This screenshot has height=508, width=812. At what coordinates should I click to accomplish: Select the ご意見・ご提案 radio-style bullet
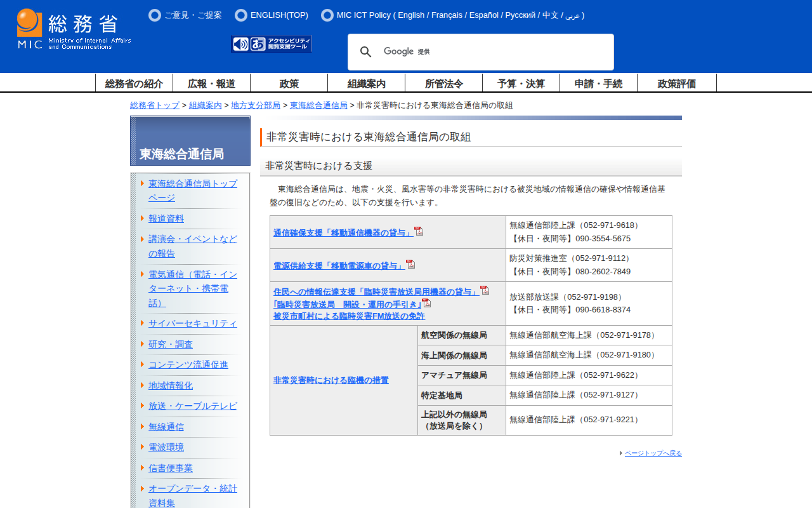click(x=155, y=15)
